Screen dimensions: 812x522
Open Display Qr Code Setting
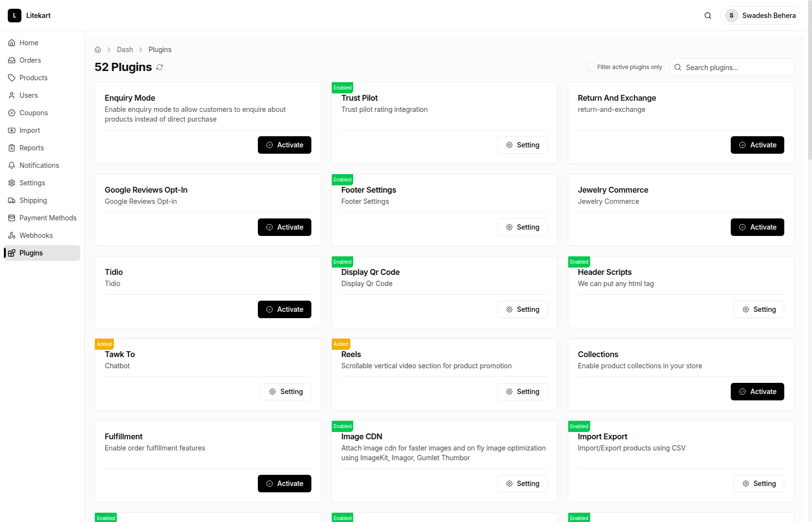point(523,309)
